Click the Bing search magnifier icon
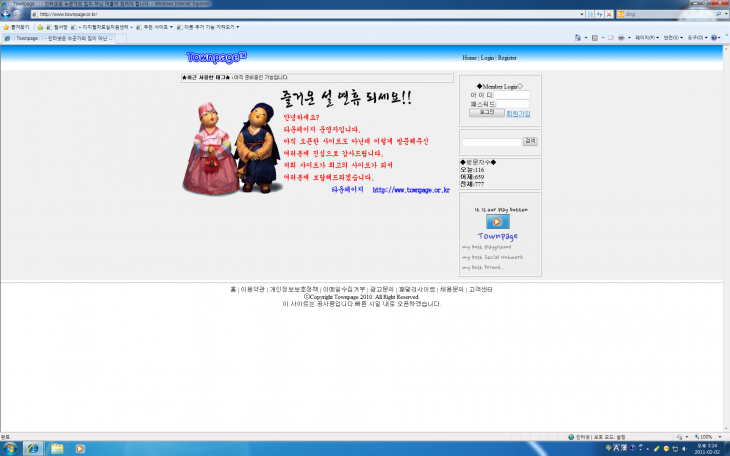The image size is (730, 456). coord(718,14)
